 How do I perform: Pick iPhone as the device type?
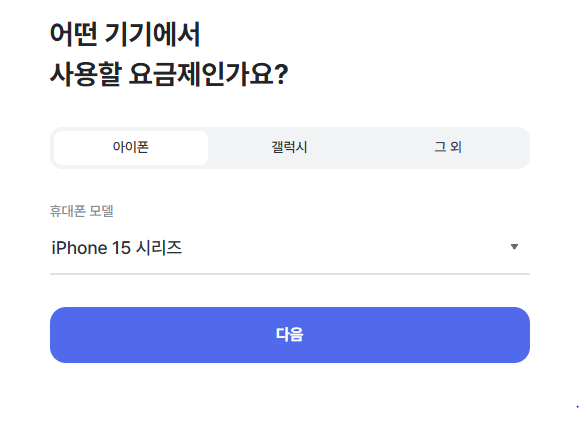[131, 148]
